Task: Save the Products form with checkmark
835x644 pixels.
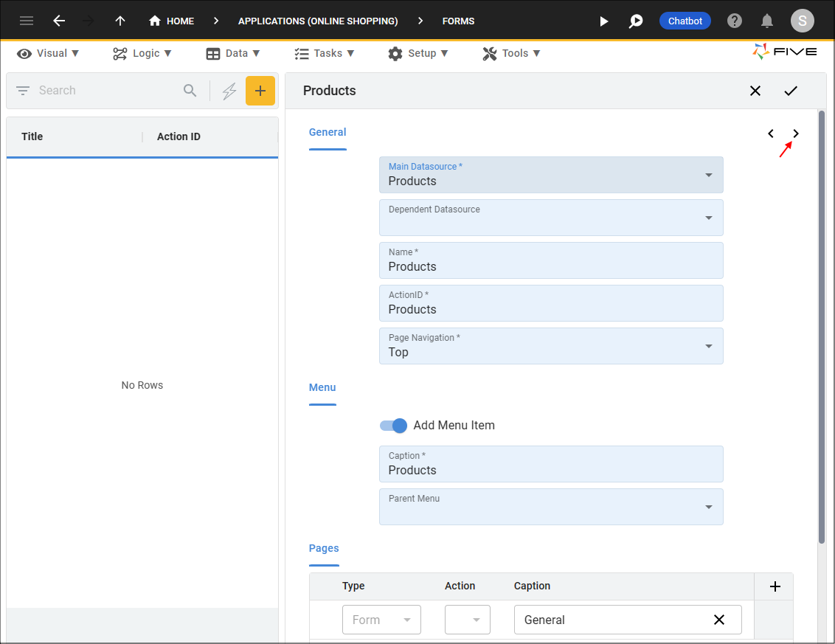Action: 791,91
